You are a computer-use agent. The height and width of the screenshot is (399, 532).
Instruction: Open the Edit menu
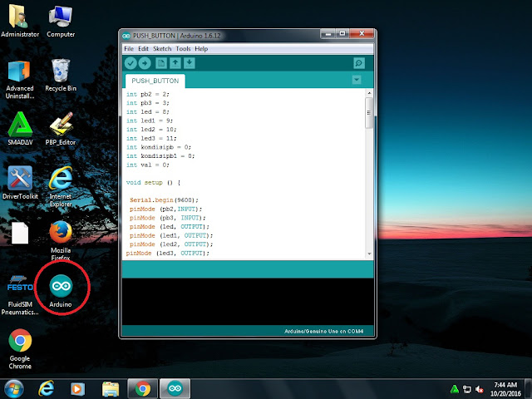pyautogui.click(x=143, y=49)
